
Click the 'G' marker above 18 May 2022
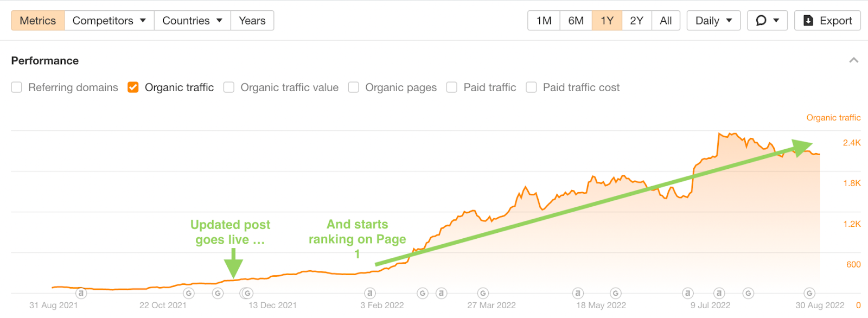click(x=615, y=293)
